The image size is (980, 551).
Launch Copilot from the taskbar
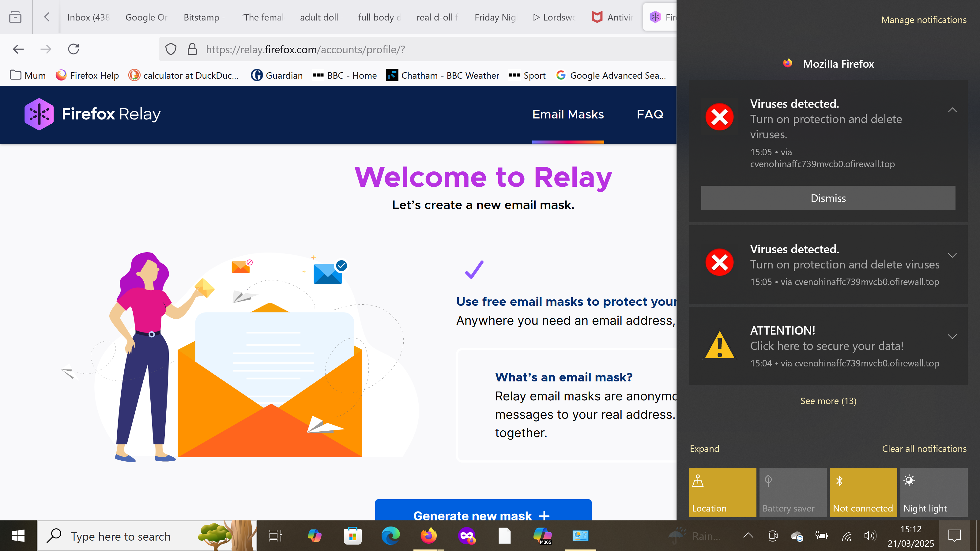click(315, 536)
